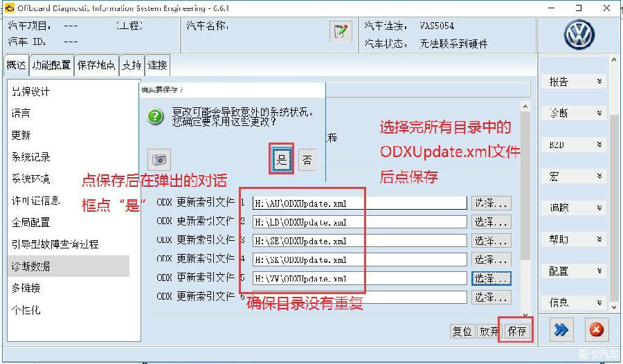The image size is (623, 364).
Task: Click the right sidebar scroll-up arrow
Action: coord(614,60)
